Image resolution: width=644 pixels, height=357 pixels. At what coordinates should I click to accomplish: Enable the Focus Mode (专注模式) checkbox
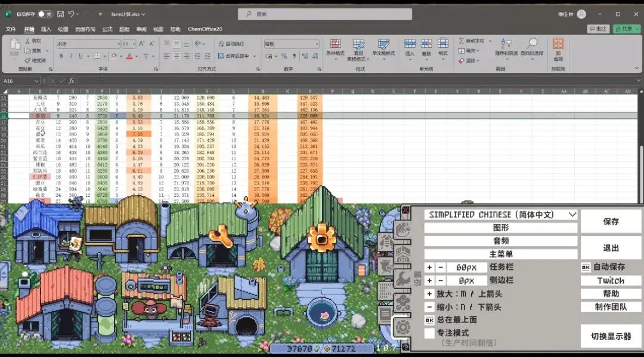(x=429, y=333)
